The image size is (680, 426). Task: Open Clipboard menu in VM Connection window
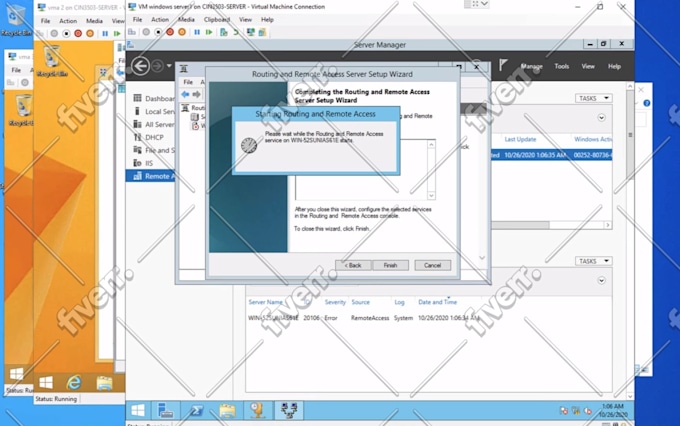(216, 20)
